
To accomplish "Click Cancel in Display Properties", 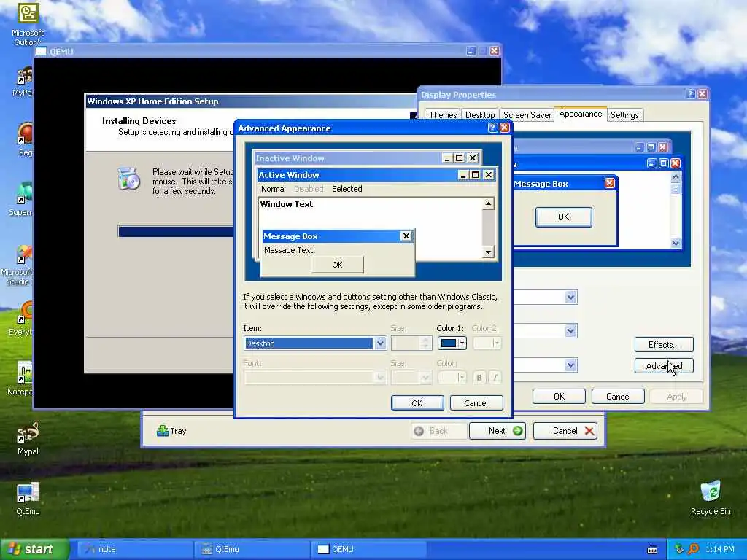I will [x=618, y=396].
